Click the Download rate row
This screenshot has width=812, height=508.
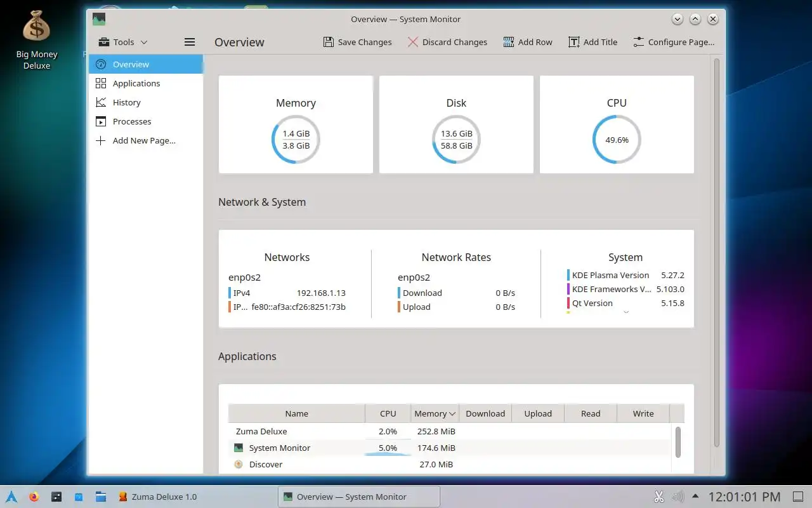click(456, 293)
